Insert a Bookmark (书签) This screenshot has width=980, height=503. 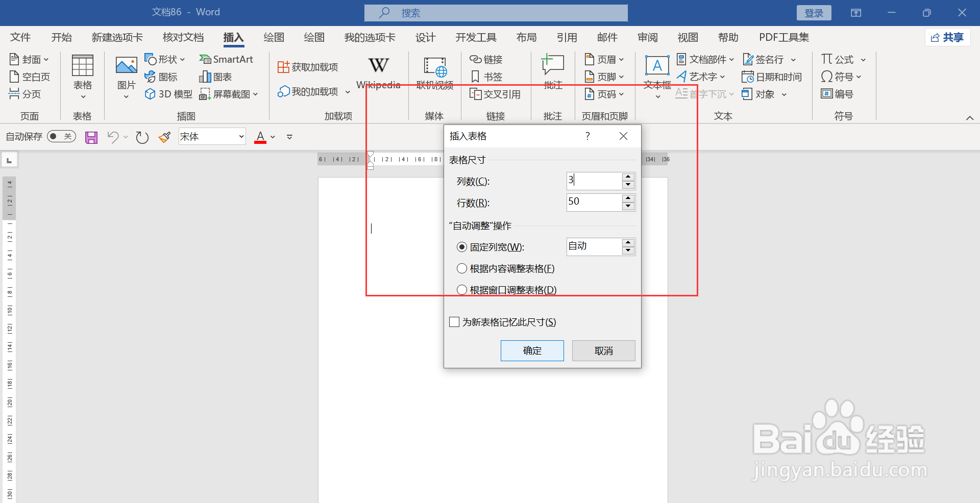486,77
